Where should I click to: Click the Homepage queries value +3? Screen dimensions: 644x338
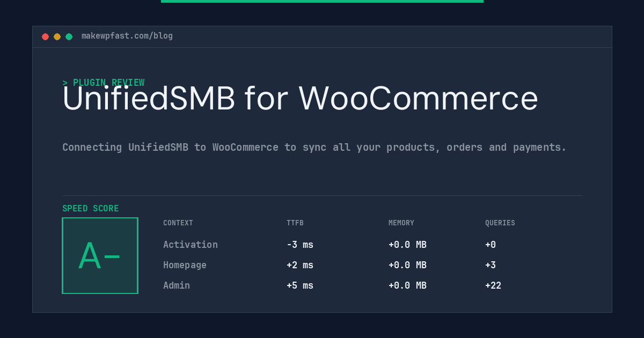491,265
